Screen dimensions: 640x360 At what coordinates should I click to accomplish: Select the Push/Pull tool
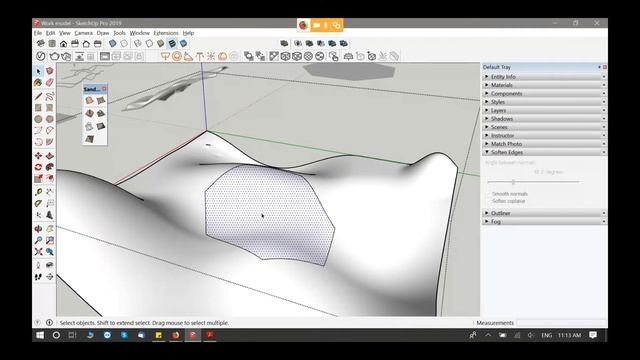50,156
